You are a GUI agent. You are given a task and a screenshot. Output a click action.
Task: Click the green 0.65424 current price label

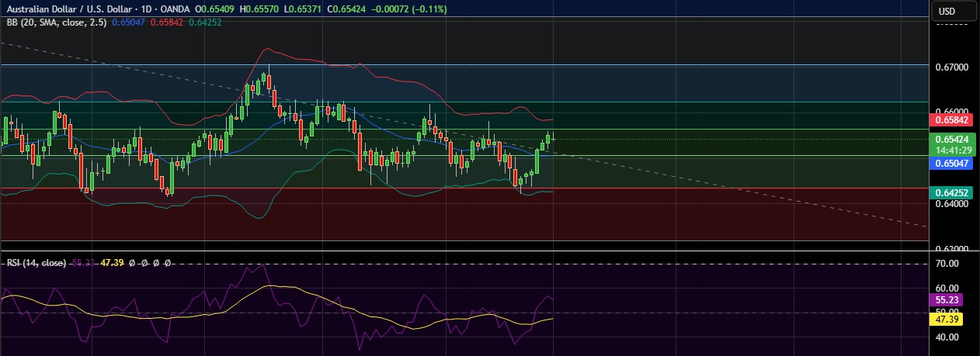952,139
